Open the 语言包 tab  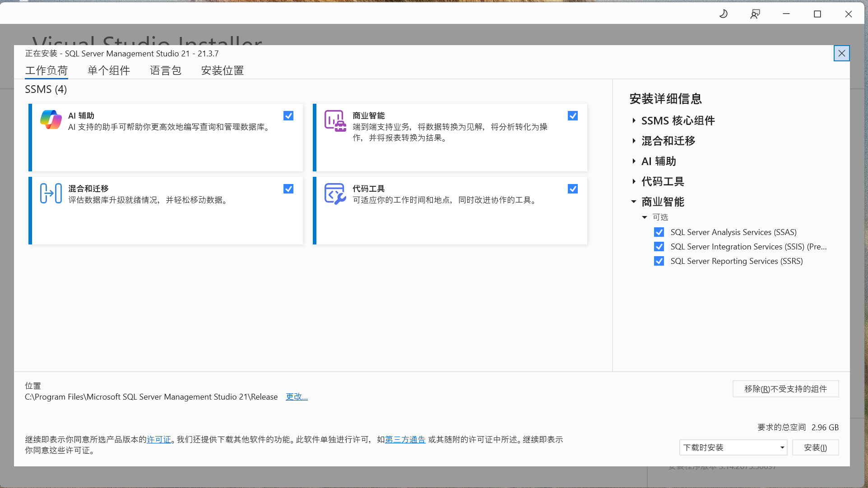(x=165, y=70)
